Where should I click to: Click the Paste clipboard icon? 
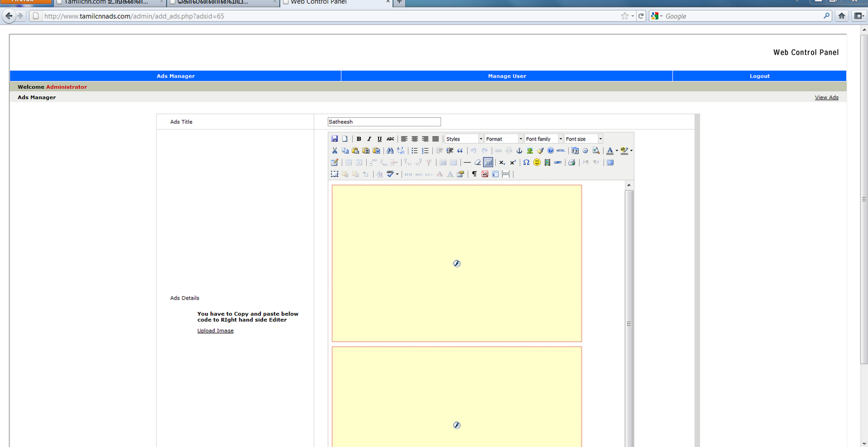tap(355, 151)
